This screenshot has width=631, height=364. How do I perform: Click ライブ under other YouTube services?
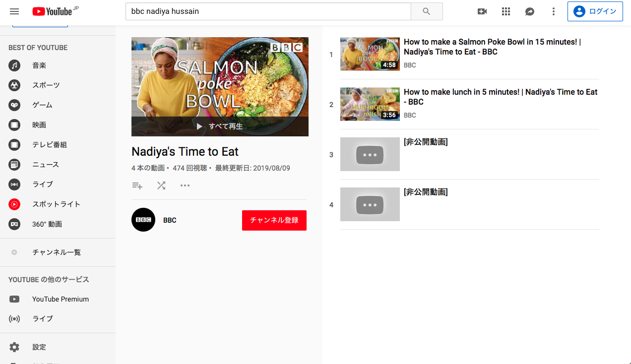[x=58, y=319]
